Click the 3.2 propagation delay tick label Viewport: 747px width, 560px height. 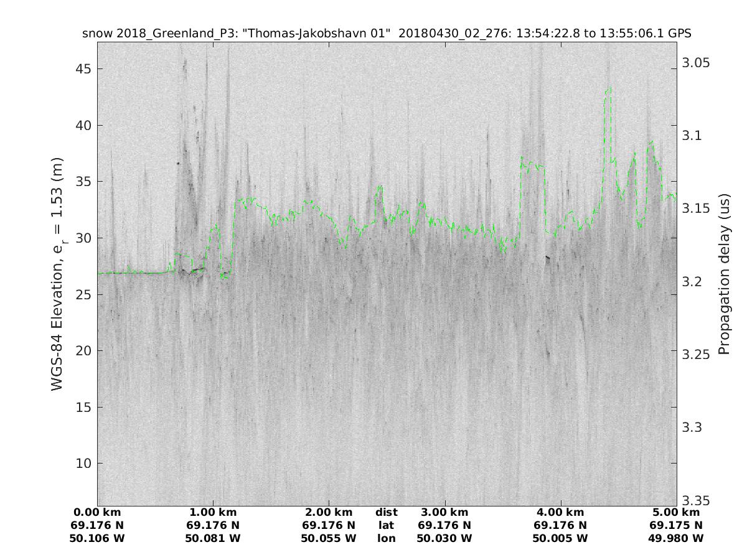692,282
